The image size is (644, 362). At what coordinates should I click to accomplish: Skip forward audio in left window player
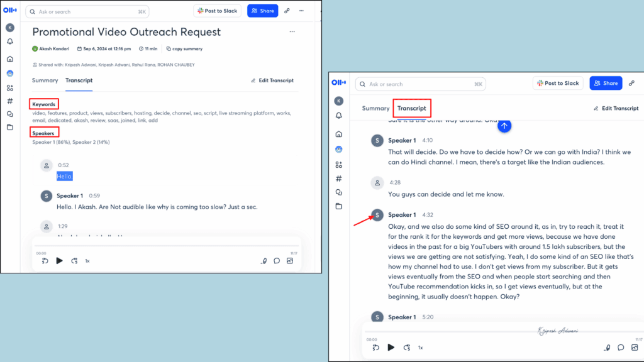pos(74,261)
